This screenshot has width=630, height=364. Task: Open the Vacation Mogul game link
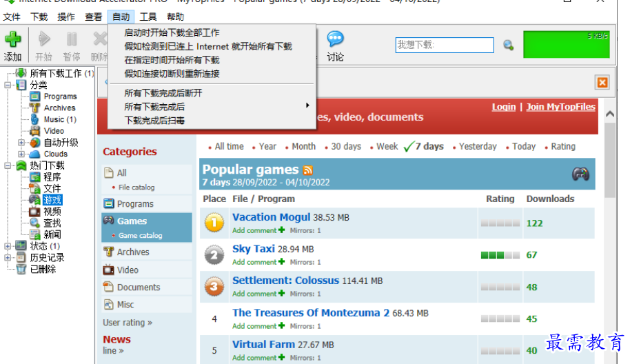click(271, 217)
